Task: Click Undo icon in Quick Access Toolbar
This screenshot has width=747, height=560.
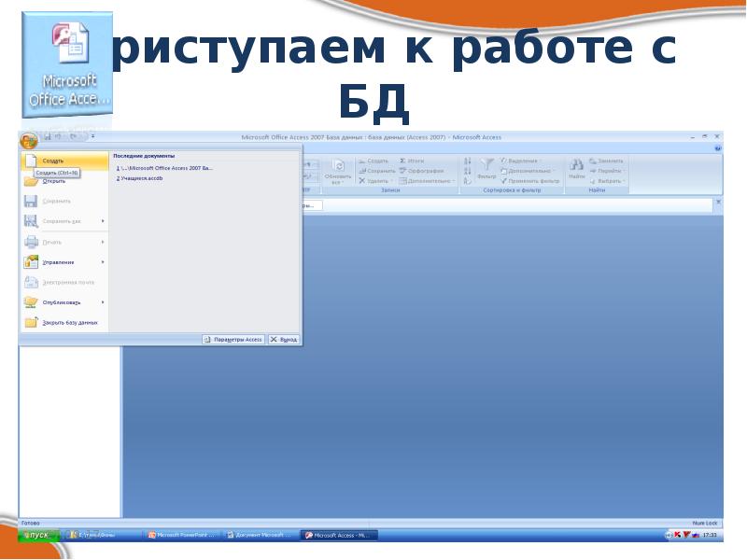Action: (59, 136)
